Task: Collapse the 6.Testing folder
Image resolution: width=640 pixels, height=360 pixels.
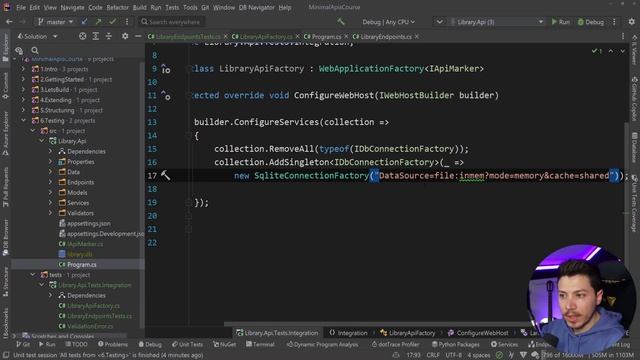Action: (x=23, y=120)
